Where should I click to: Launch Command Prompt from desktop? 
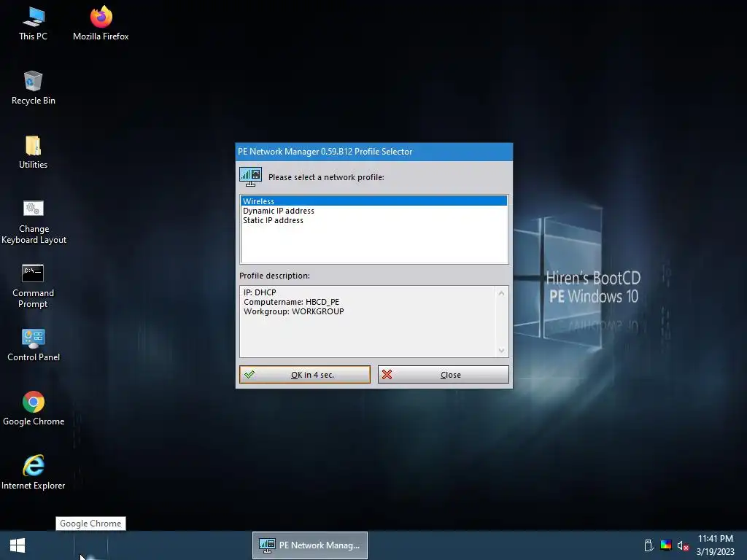34,286
